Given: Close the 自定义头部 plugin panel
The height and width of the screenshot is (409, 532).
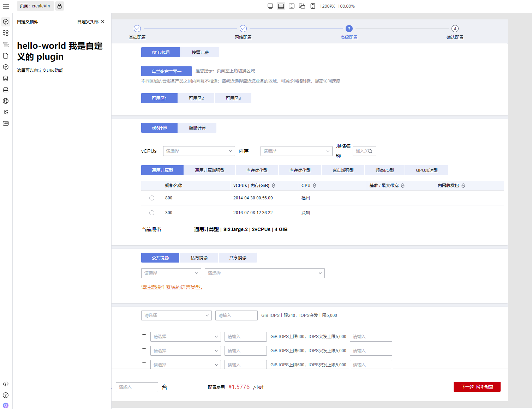Looking at the screenshot, I should pos(103,22).
